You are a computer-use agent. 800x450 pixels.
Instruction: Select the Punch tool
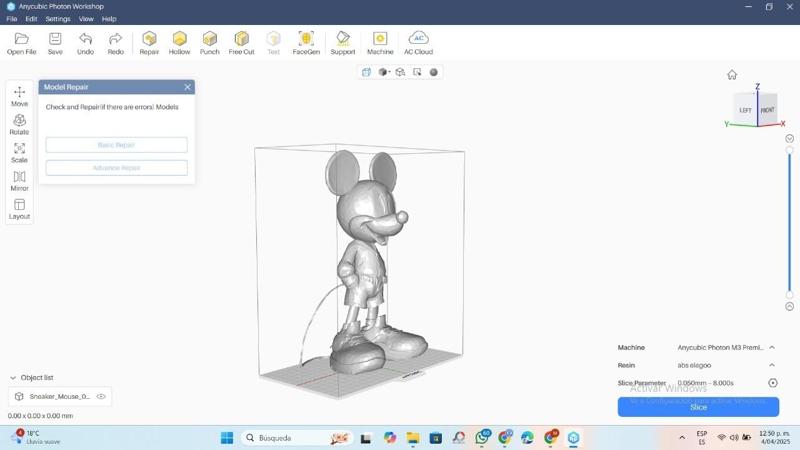(x=209, y=43)
